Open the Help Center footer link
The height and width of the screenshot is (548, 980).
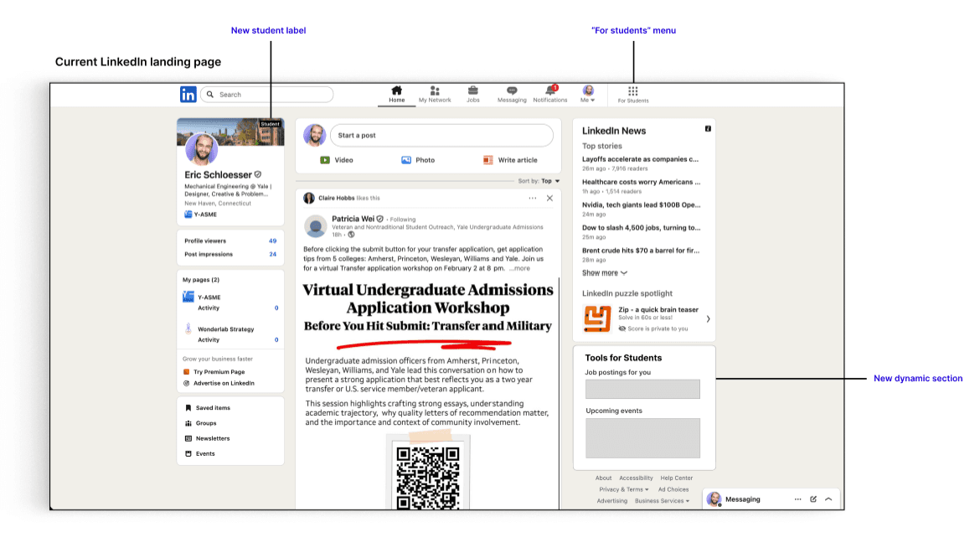pos(676,478)
